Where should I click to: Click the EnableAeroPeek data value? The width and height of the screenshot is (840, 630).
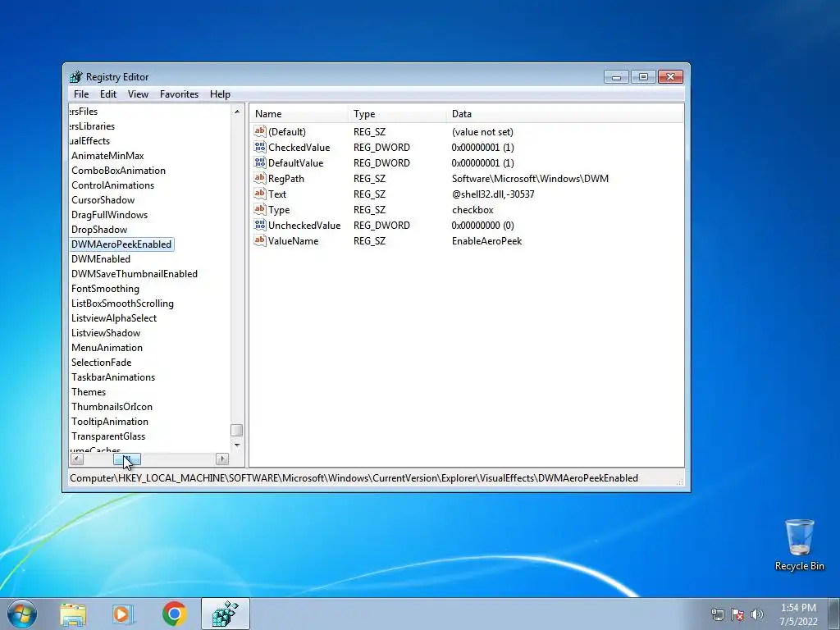pos(486,241)
